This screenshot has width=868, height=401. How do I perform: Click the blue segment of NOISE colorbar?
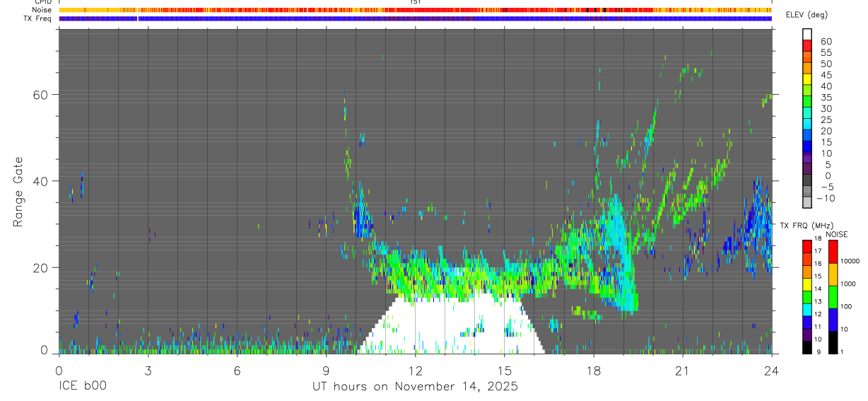833,319
